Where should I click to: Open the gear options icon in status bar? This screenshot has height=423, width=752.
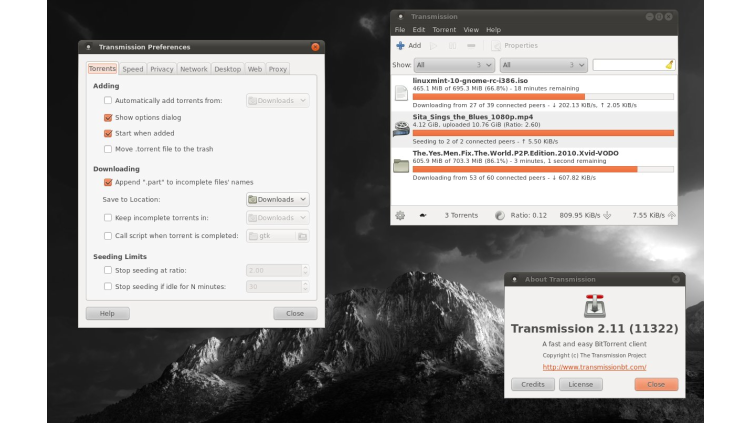400,215
